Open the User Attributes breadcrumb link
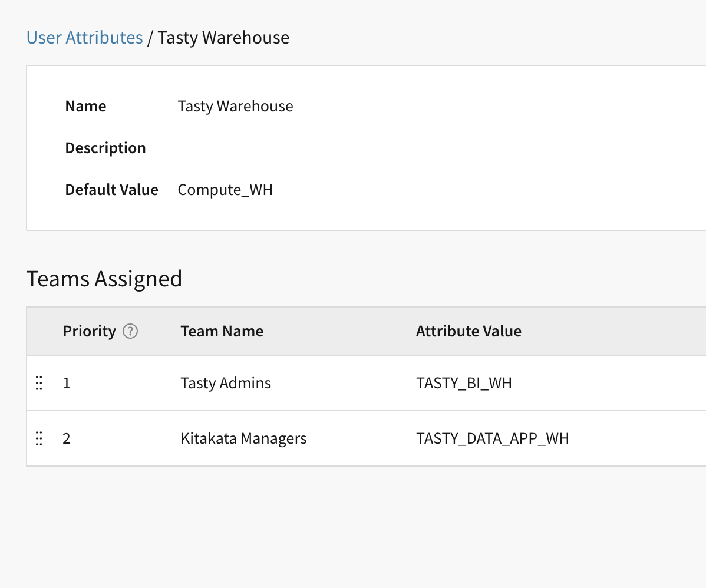The height and width of the screenshot is (588, 706). [x=84, y=38]
